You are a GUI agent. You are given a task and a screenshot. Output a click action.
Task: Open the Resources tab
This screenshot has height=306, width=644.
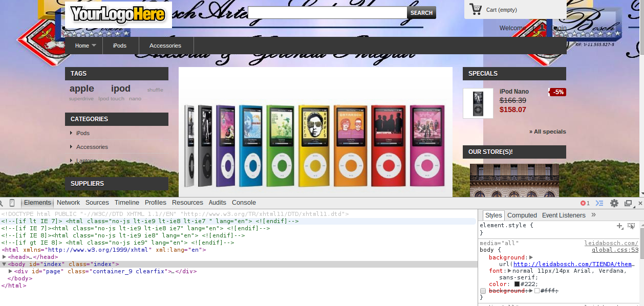click(187, 203)
